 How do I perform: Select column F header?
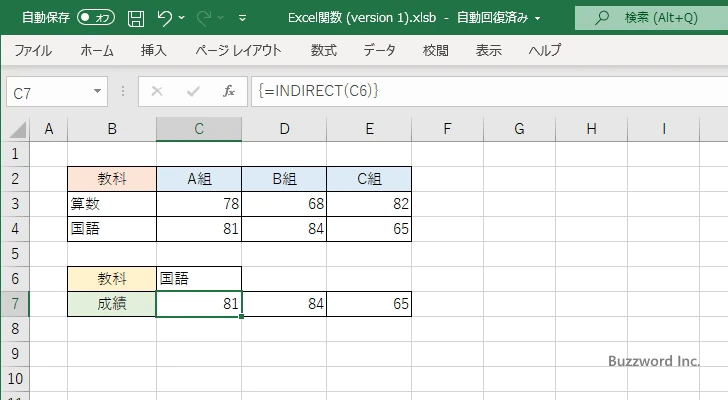(447, 129)
